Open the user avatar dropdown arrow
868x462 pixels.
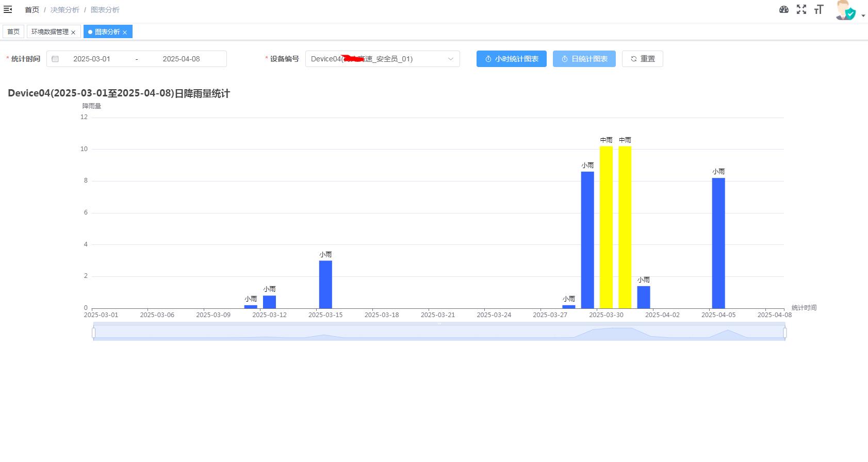click(x=863, y=15)
